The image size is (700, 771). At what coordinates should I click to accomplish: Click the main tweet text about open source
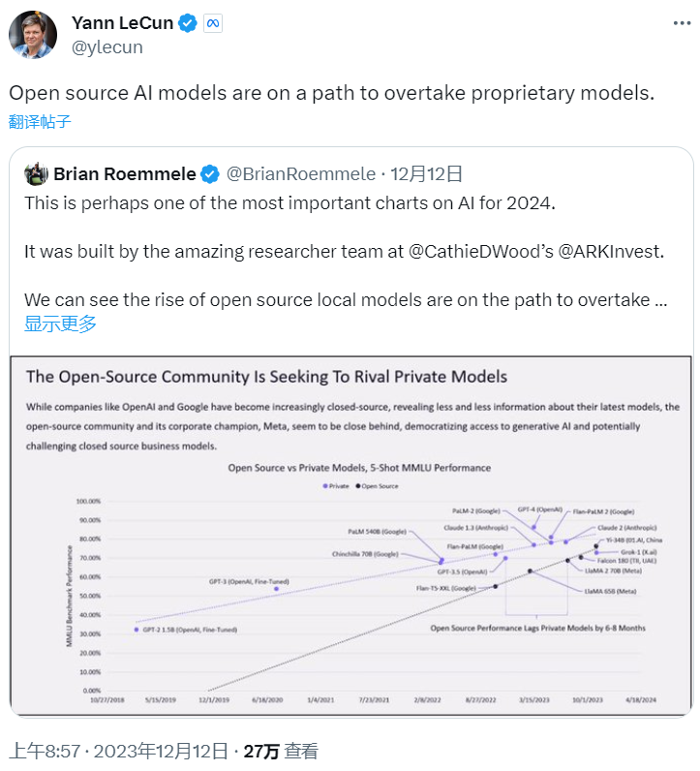(x=331, y=93)
